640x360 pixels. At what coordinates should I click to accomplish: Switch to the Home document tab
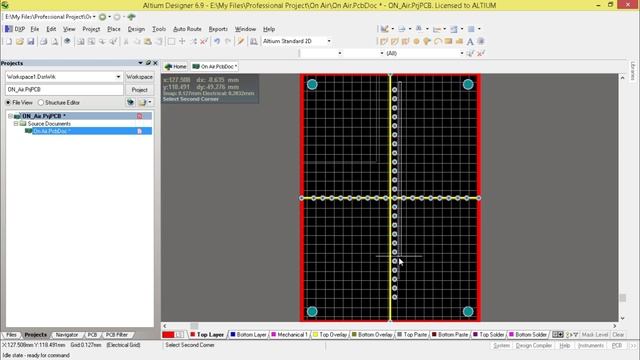pyautogui.click(x=176, y=67)
